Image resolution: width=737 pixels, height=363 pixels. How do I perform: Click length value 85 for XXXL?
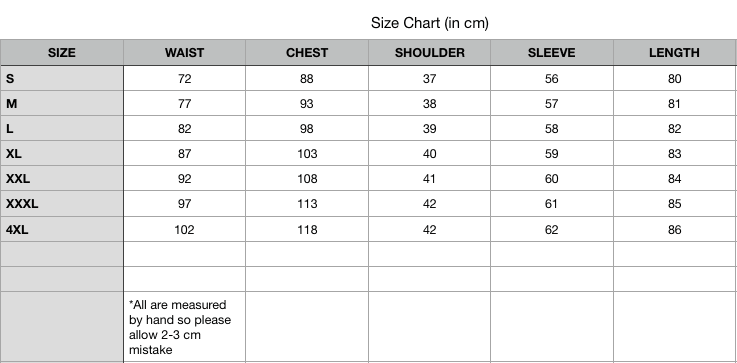674,204
